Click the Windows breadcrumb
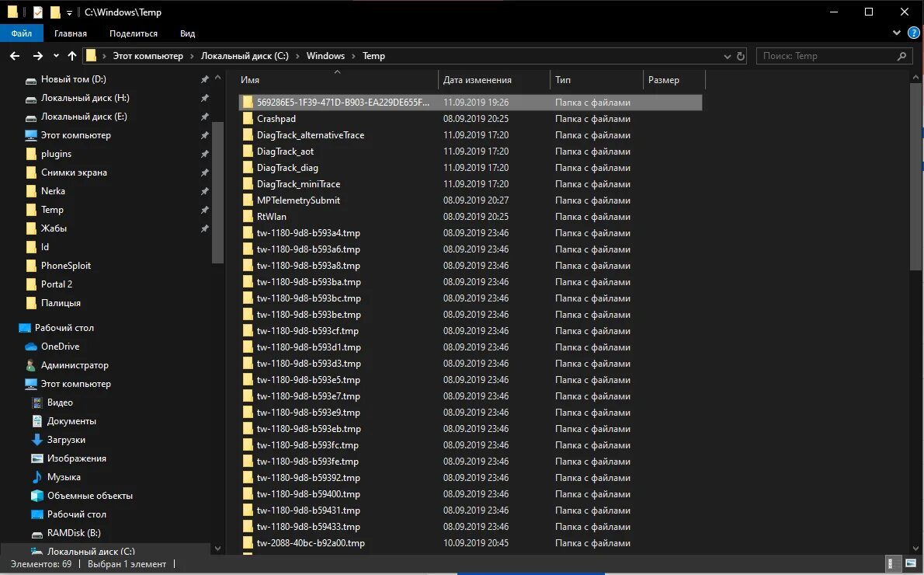Viewport: 924px width, 575px height. coord(325,56)
